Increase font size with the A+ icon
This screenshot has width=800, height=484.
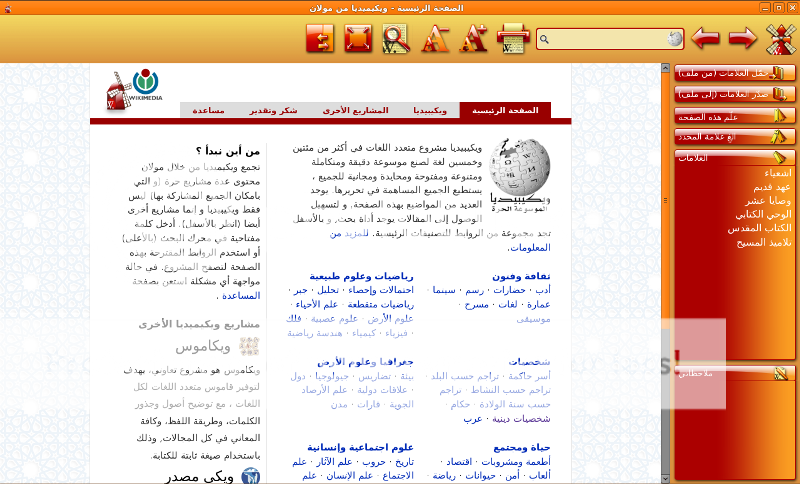472,39
